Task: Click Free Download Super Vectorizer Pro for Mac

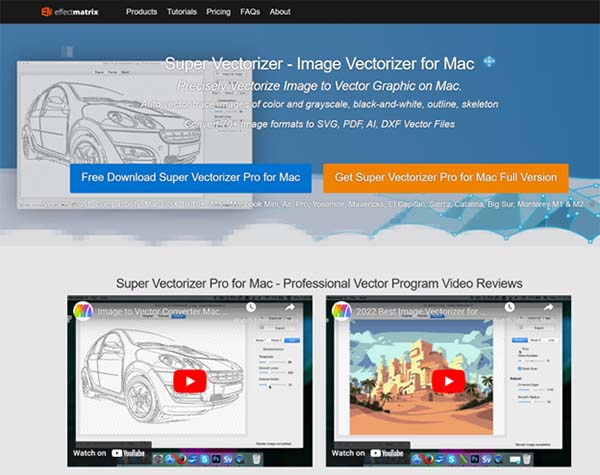Action: (191, 178)
